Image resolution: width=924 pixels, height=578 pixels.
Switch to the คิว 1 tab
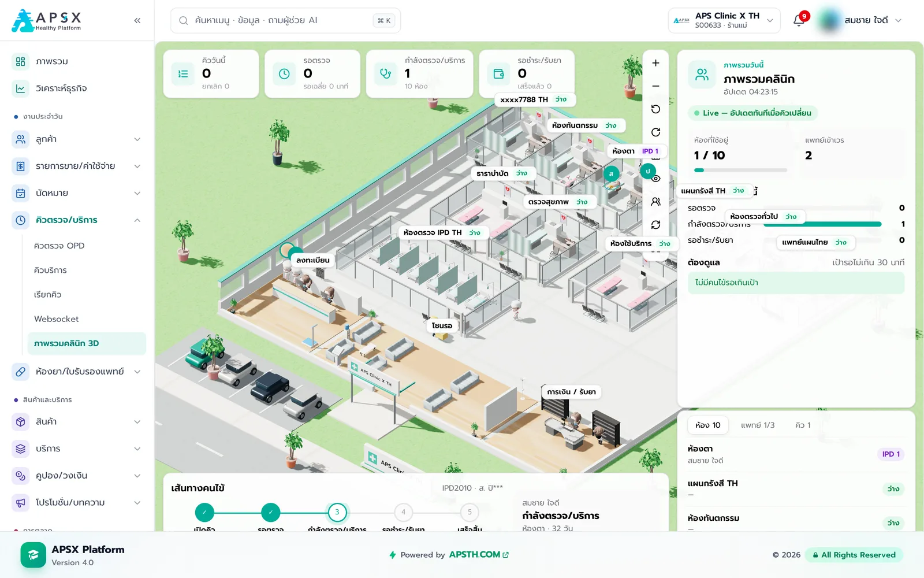click(803, 425)
